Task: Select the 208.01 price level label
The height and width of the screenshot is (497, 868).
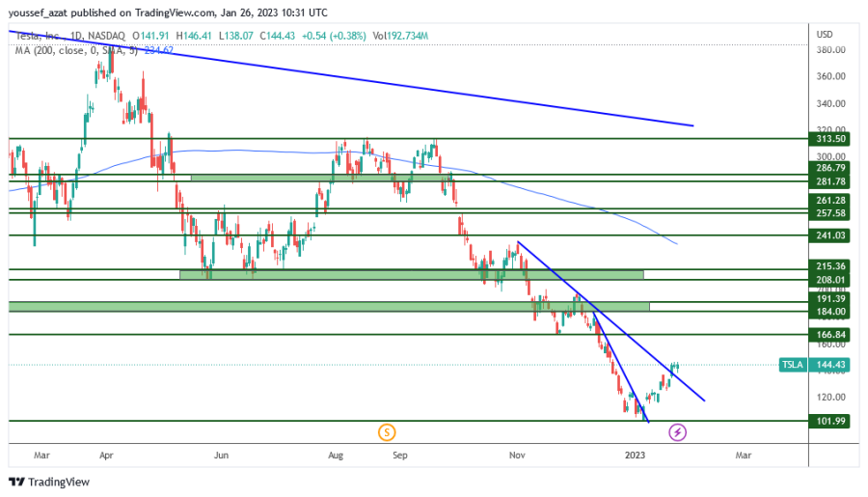Action: click(831, 280)
